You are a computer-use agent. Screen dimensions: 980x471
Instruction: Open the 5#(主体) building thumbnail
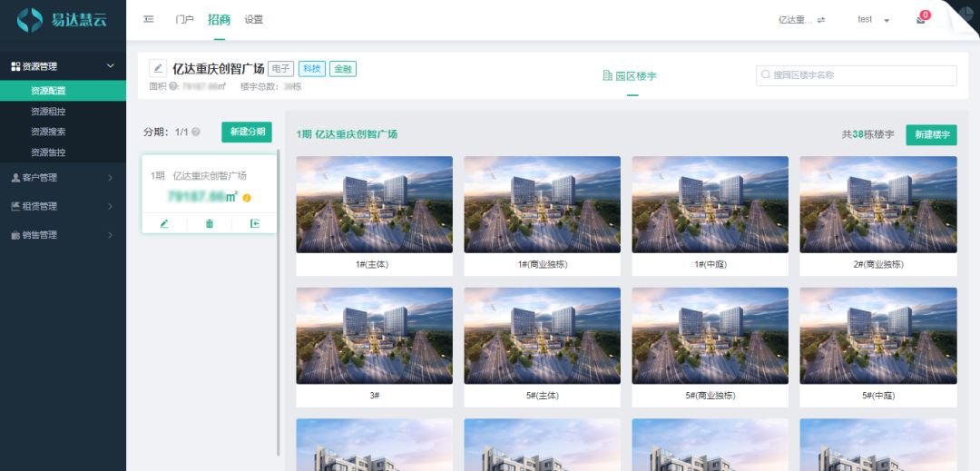tap(542, 336)
